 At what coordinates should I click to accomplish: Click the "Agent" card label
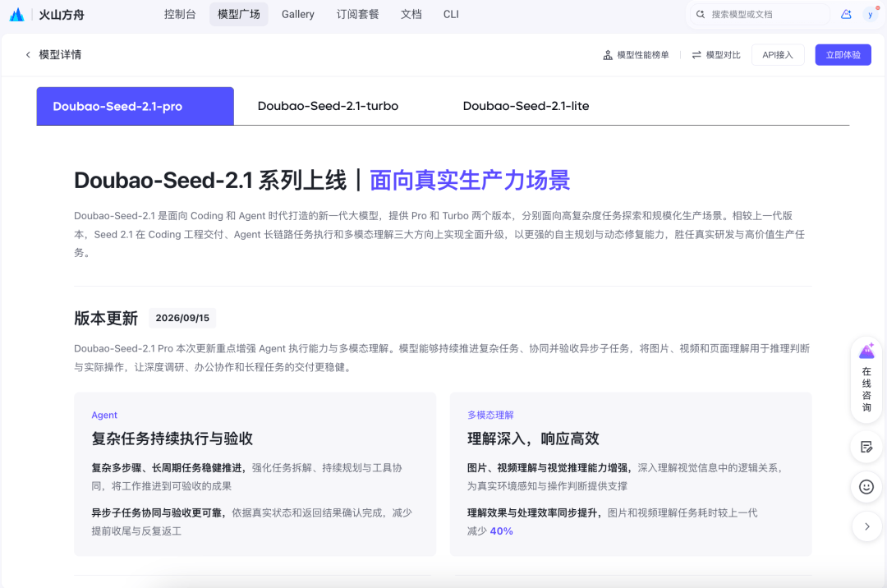104,415
